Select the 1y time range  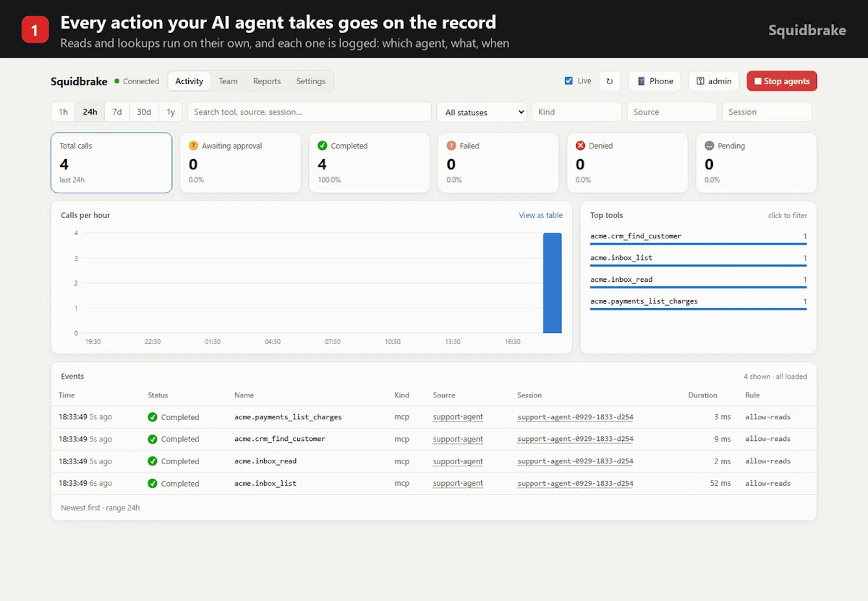pyautogui.click(x=171, y=112)
